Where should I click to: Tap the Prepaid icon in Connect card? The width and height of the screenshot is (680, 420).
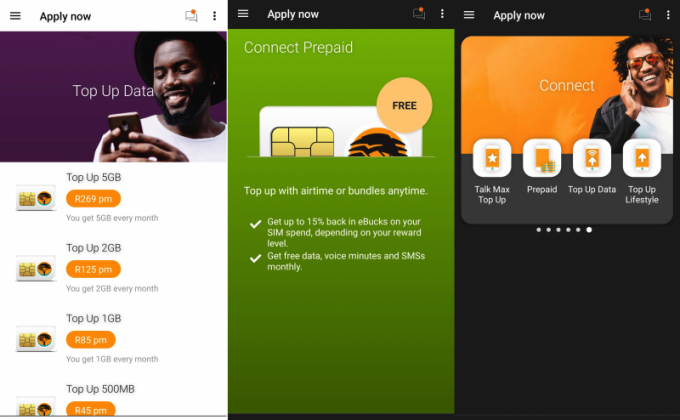(541, 159)
